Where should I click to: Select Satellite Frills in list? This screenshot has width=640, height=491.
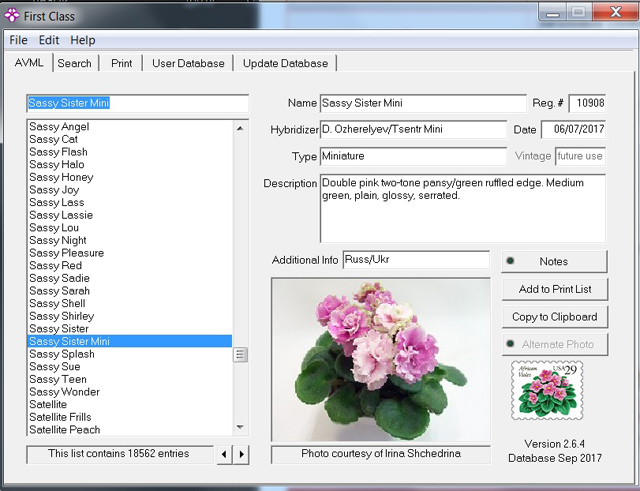pyautogui.click(x=130, y=417)
